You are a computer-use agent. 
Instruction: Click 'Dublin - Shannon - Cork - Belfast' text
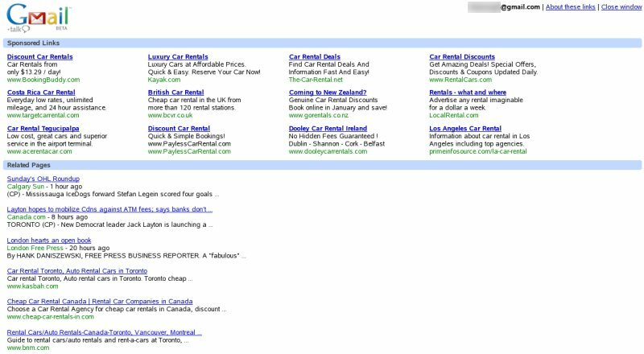(x=336, y=144)
